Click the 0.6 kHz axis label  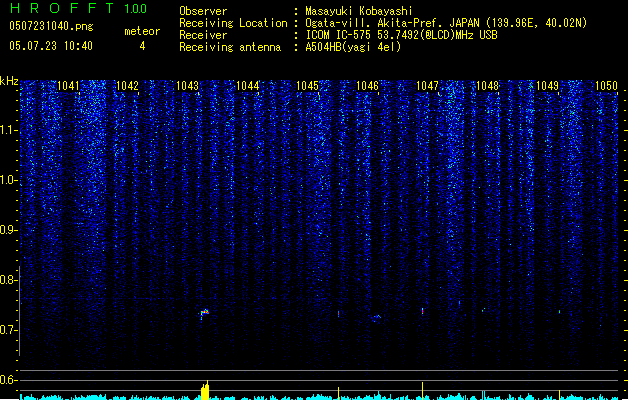point(8,380)
